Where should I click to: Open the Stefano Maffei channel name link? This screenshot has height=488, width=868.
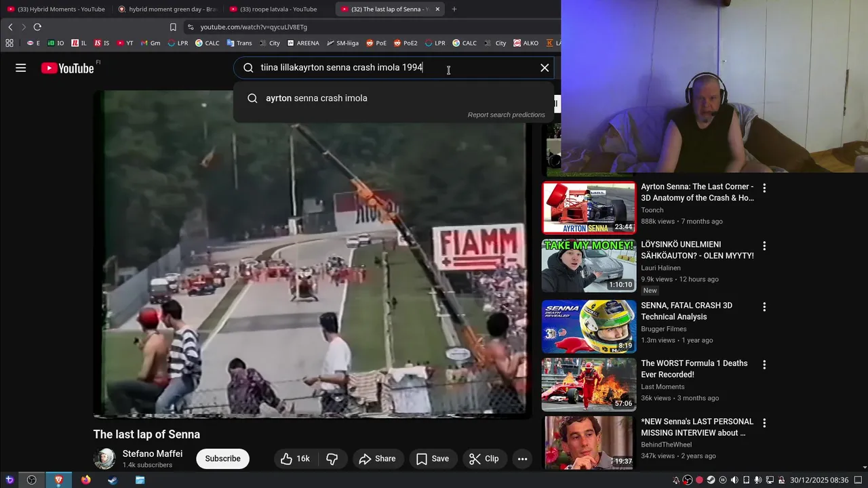pos(153,454)
